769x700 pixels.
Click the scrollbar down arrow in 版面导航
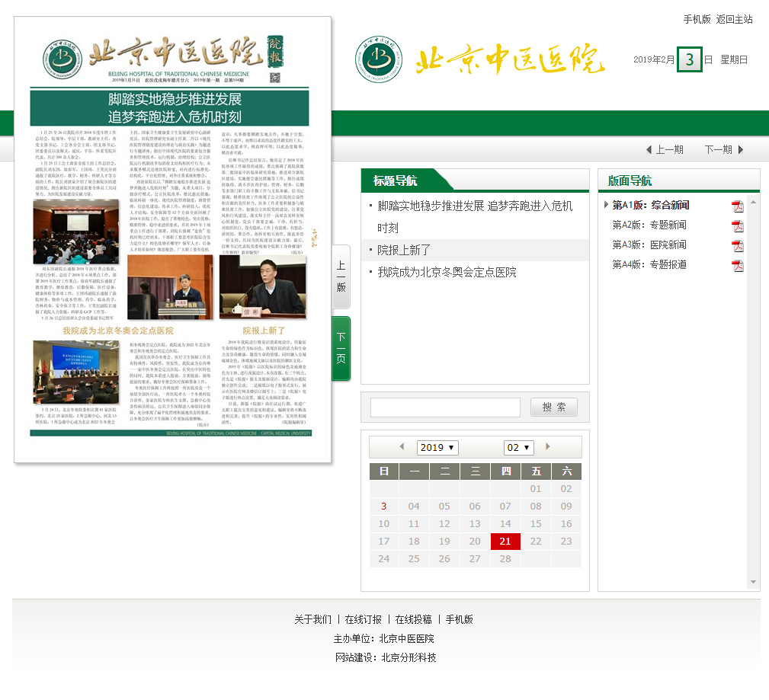pos(753,582)
